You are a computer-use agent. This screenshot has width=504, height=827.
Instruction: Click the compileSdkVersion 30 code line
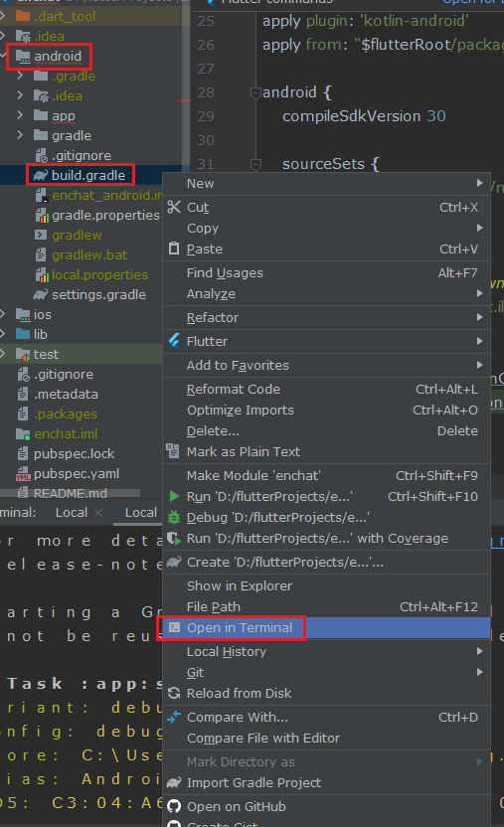364,116
